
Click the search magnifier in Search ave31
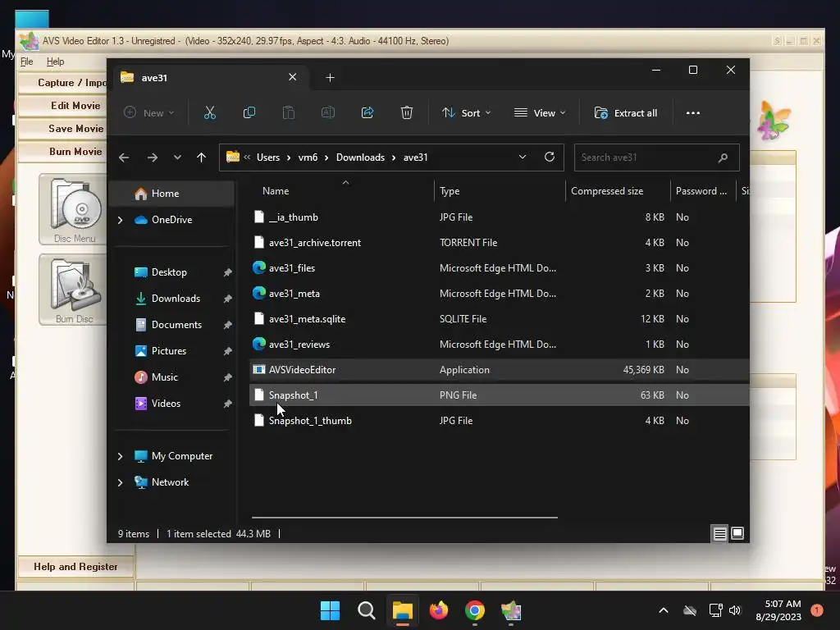click(723, 157)
